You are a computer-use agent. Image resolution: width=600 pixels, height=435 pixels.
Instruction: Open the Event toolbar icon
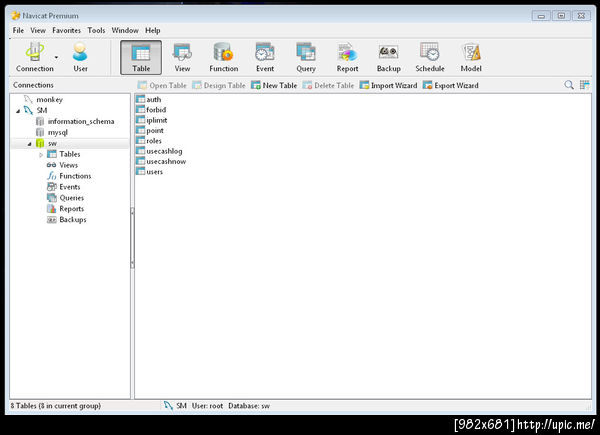(x=265, y=57)
